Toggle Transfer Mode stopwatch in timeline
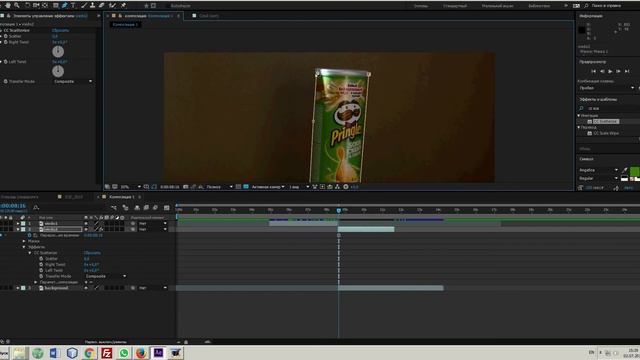Screen dimensions: 640x360 (x=41, y=276)
